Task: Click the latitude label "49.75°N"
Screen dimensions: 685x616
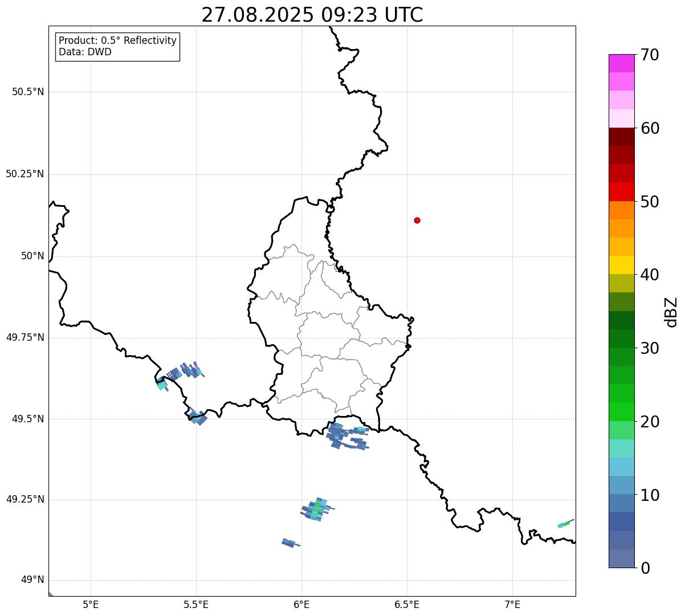Action: click(25, 337)
